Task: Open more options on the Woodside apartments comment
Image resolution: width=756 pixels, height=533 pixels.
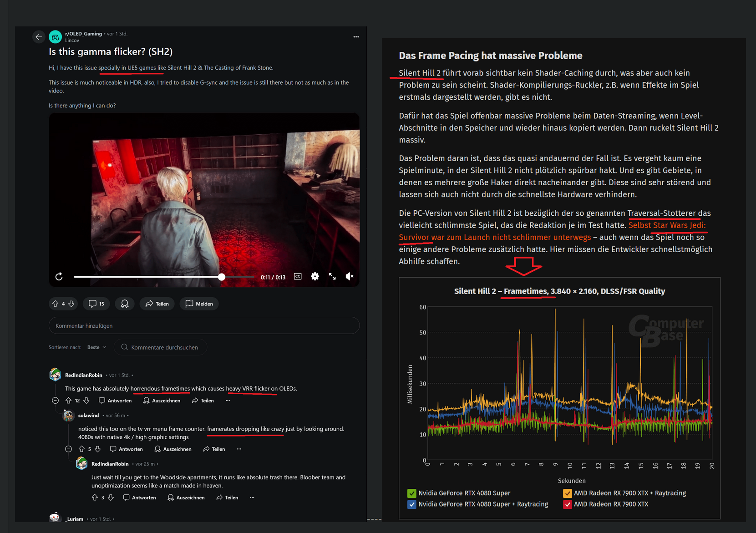Action: [252, 497]
